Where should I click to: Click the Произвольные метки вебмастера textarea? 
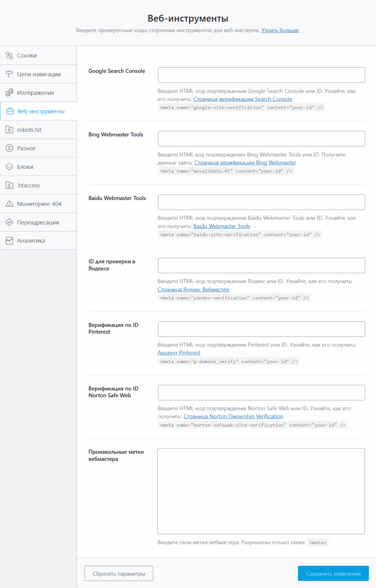coord(261,491)
